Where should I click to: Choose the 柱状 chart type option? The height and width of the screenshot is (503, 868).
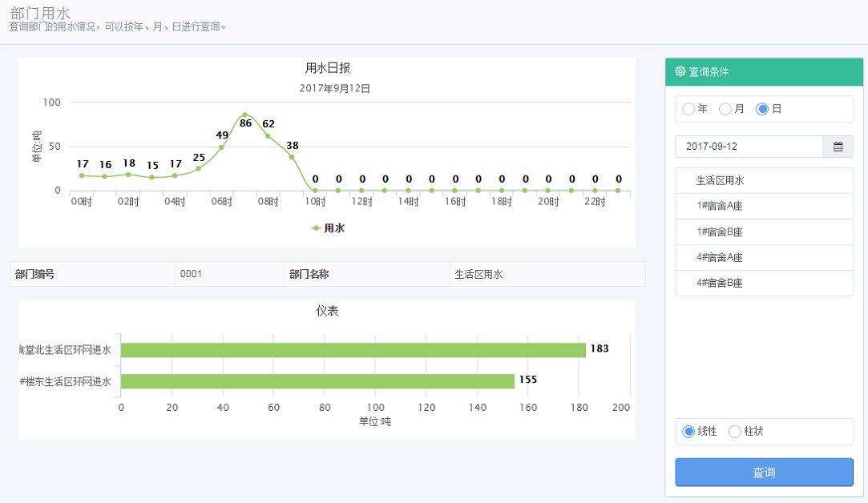coord(735,432)
